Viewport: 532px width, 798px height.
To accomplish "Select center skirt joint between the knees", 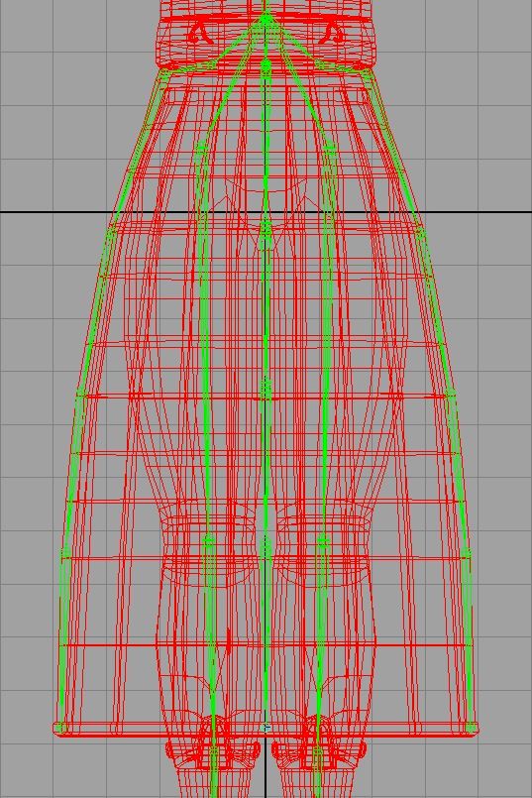I will [265, 547].
